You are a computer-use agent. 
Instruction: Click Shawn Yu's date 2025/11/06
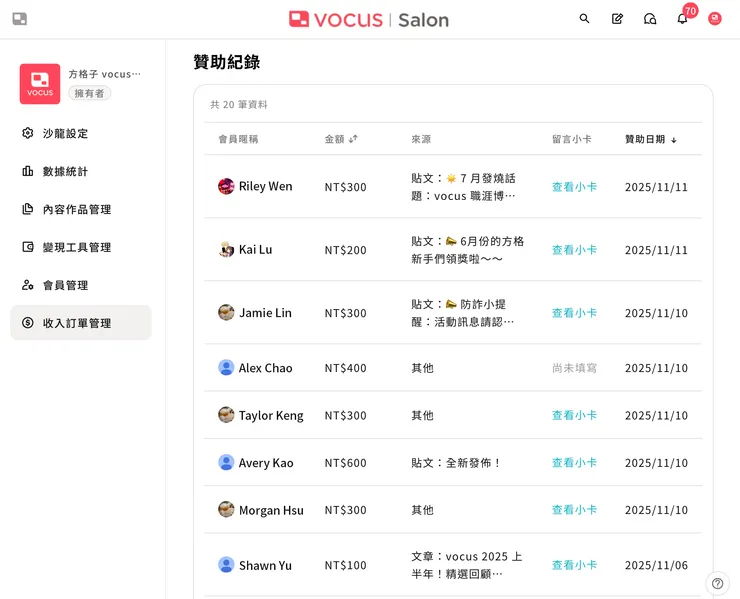656,565
